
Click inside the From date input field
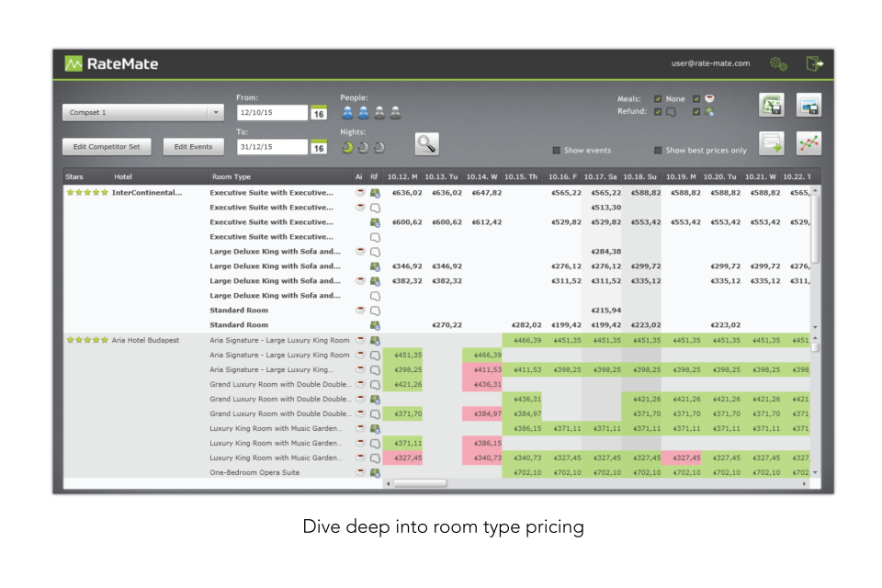pos(274,112)
